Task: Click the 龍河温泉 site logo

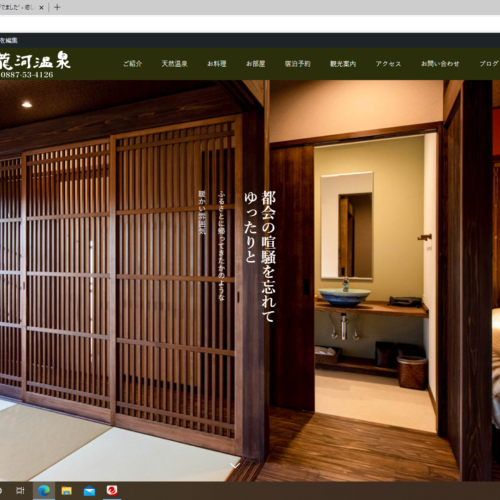Action: (35, 61)
